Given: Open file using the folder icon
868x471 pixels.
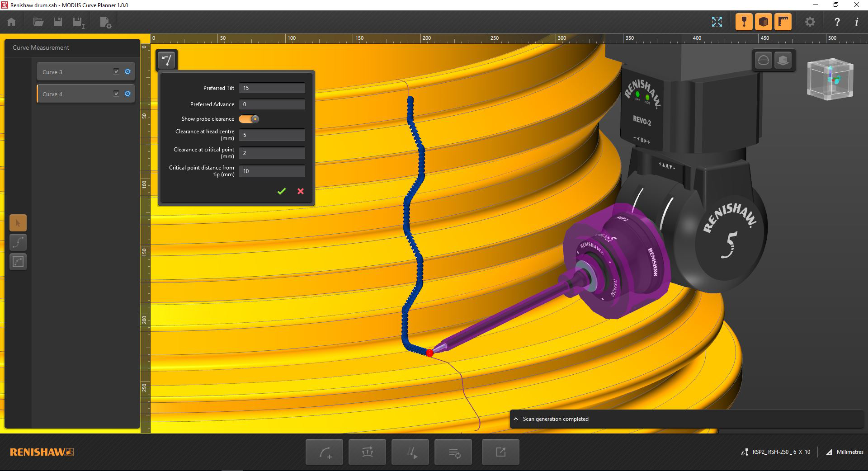Looking at the screenshot, I should tap(38, 22).
